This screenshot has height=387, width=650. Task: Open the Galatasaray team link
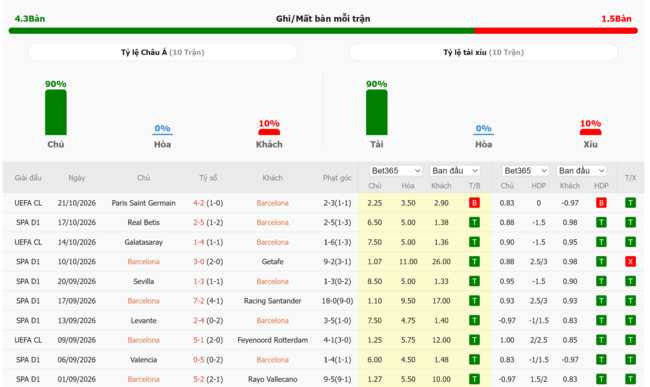pyautogui.click(x=143, y=242)
